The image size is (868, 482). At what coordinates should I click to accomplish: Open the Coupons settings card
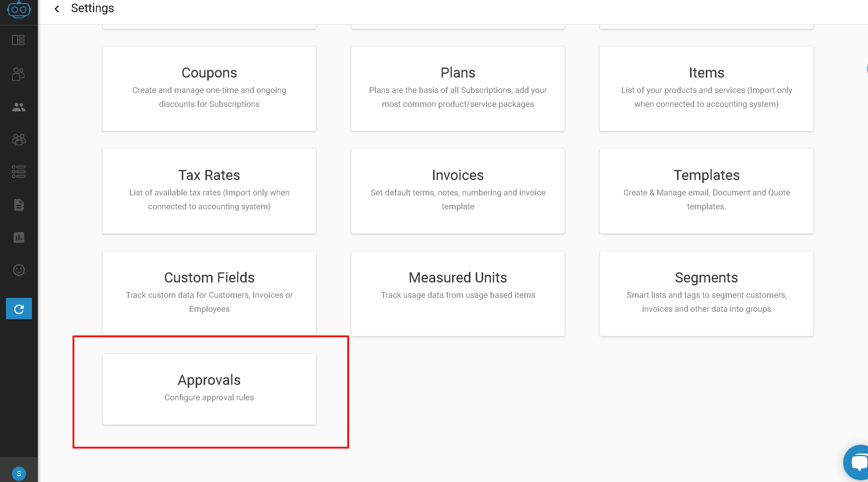tap(209, 89)
